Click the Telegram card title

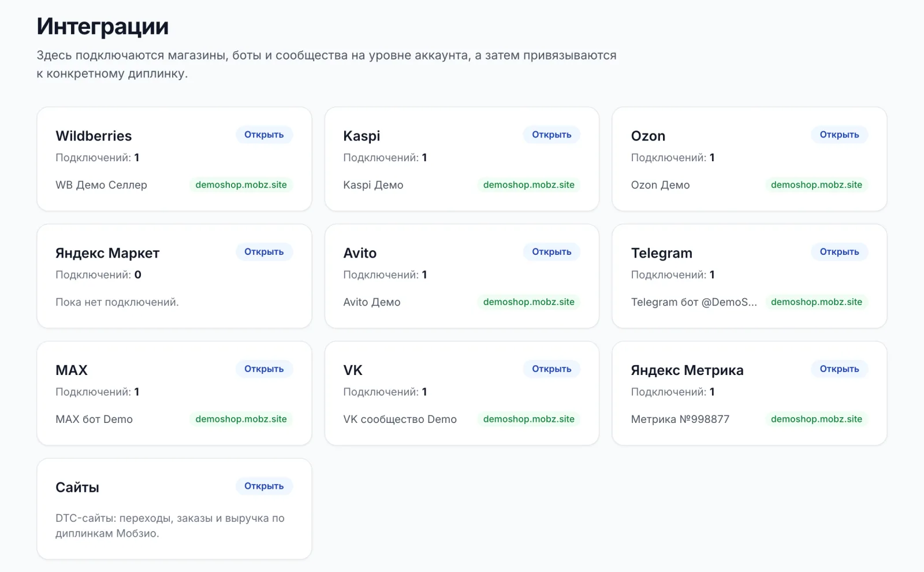661,254
